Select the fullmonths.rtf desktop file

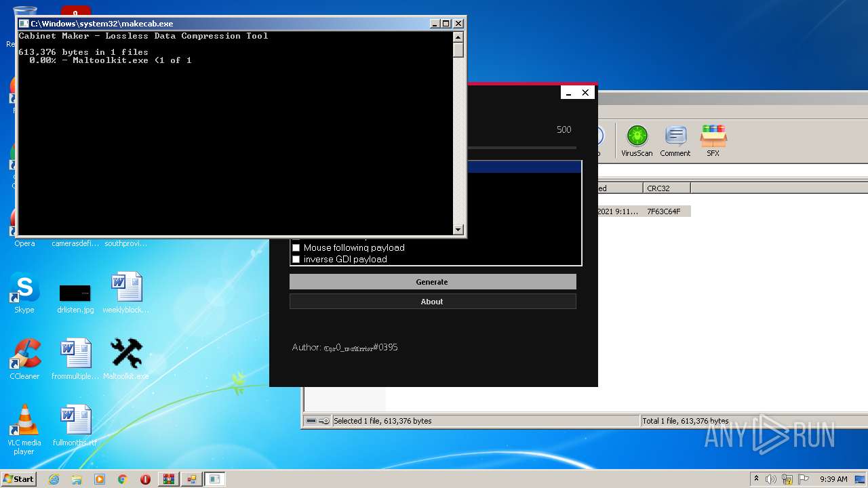(x=75, y=426)
